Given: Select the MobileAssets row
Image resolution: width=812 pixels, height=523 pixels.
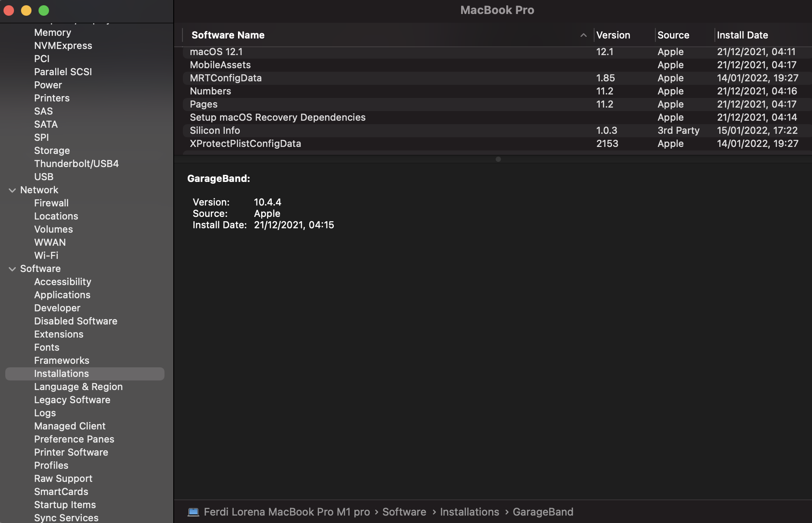Looking at the screenshot, I should 497,65.
